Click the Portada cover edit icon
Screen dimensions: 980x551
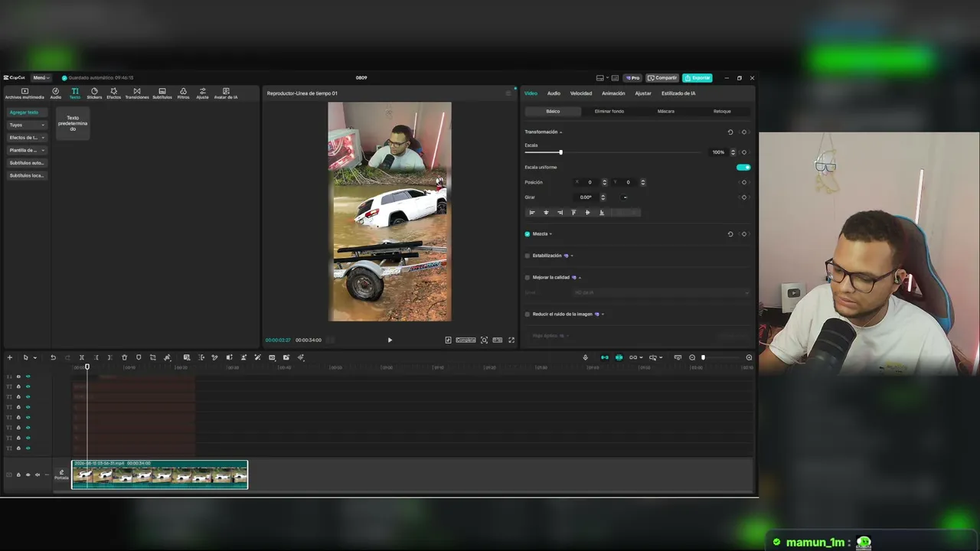tap(61, 474)
